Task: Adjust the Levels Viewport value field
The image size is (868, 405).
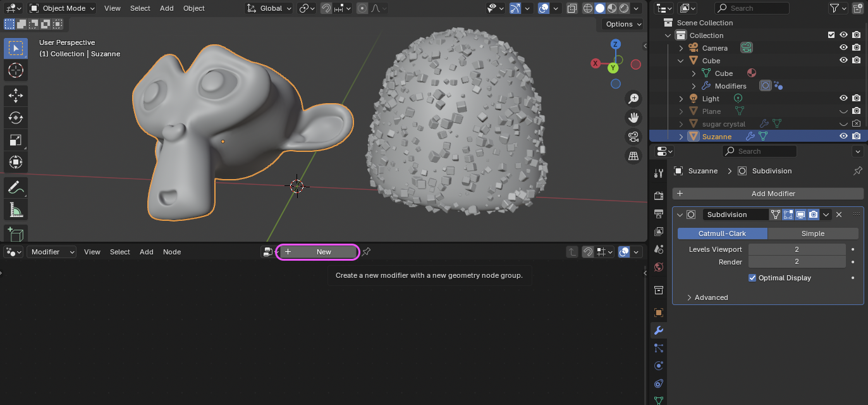Action: click(797, 249)
